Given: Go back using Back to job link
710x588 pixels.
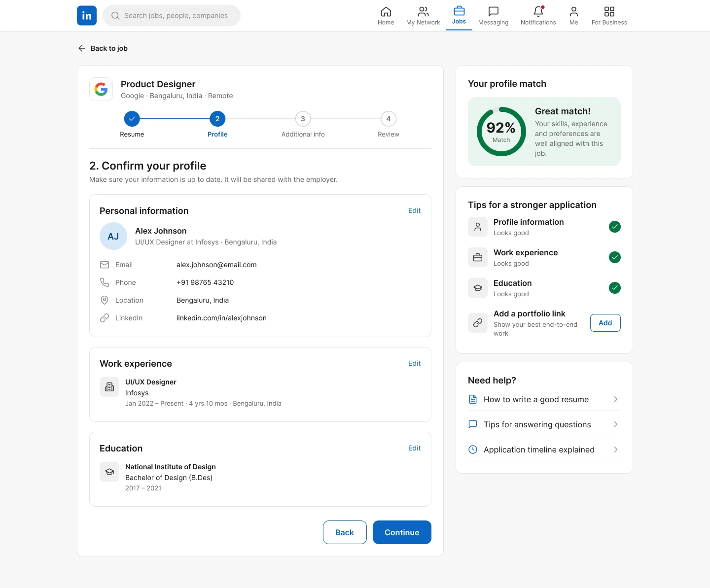Looking at the screenshot, I should pos(103,48).
